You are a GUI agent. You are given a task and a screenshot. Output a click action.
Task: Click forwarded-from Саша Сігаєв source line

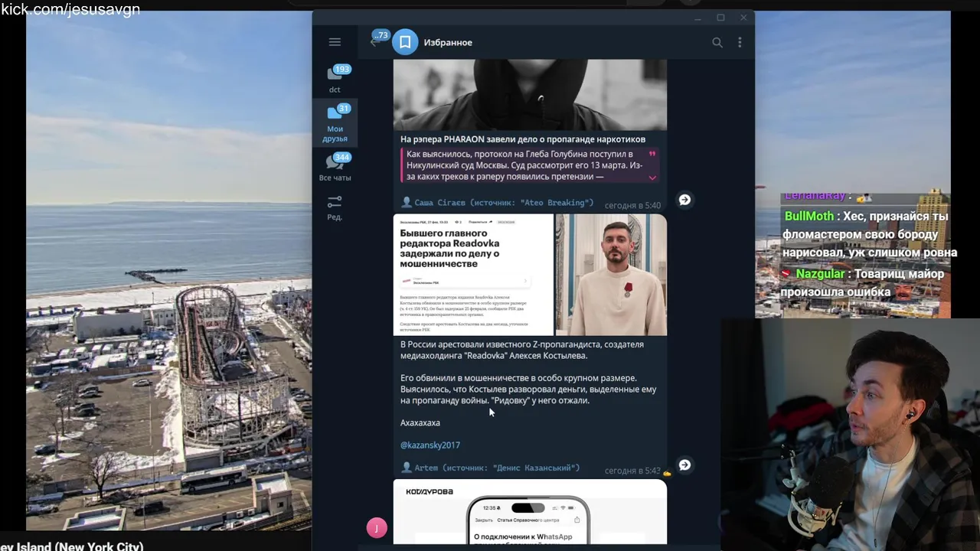point(498,203)
